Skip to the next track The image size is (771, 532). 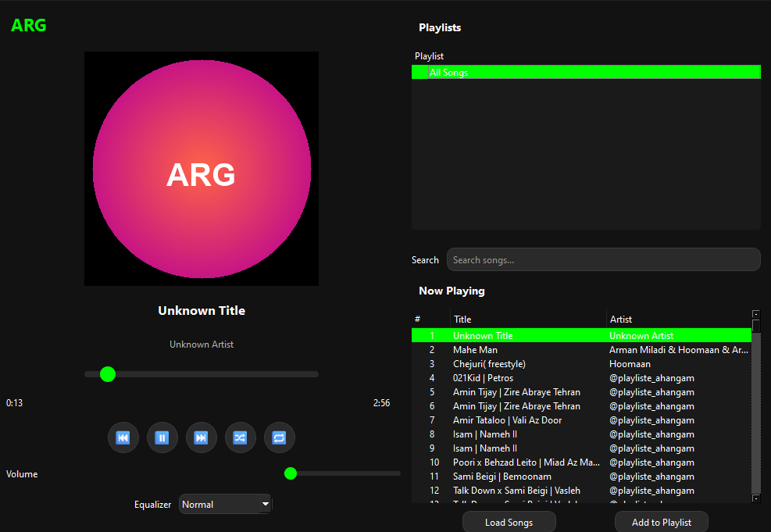click(x=201, y=437)
